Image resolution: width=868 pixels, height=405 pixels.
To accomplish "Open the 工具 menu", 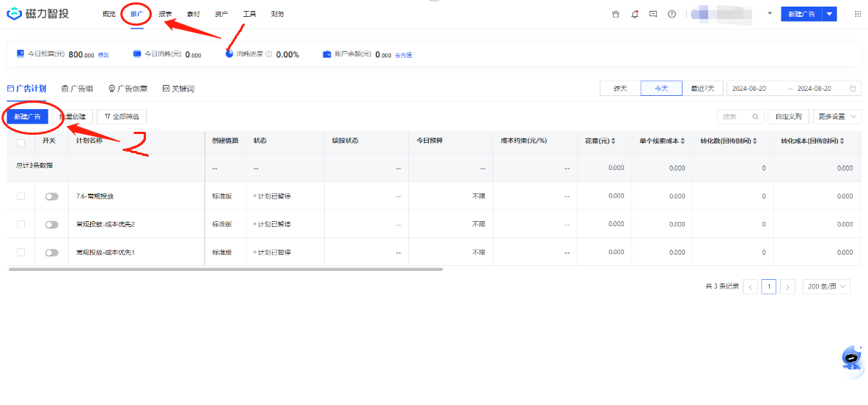I will (250, 15).
